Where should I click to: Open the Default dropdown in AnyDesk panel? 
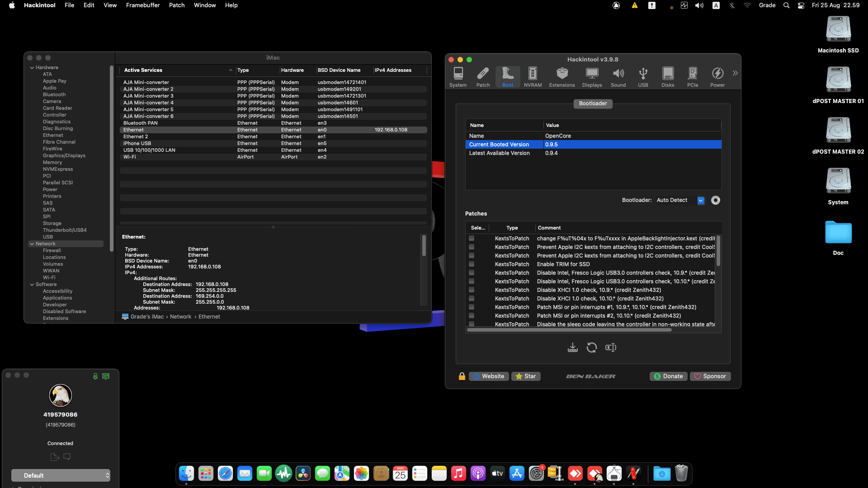pos(61,475)
